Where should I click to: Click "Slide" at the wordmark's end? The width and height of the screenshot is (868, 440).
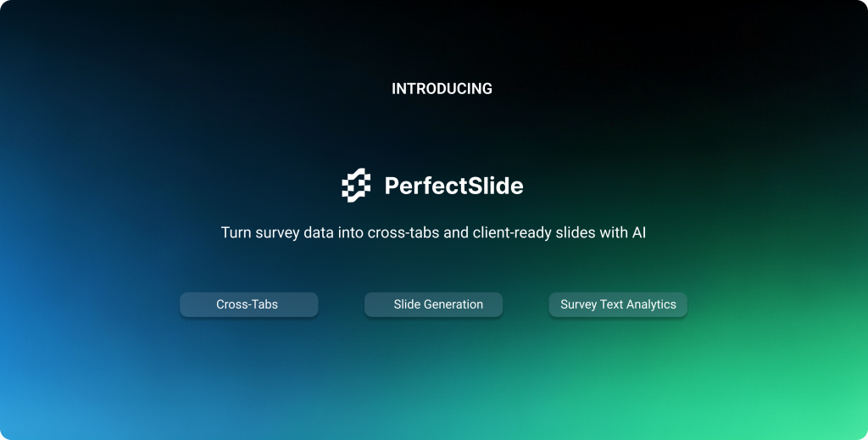pyautogui.click(x=495, y=186)
